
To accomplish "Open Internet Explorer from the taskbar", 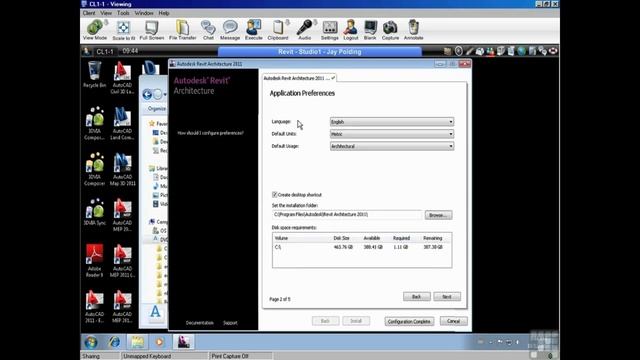I will click(x=114, y=342).
